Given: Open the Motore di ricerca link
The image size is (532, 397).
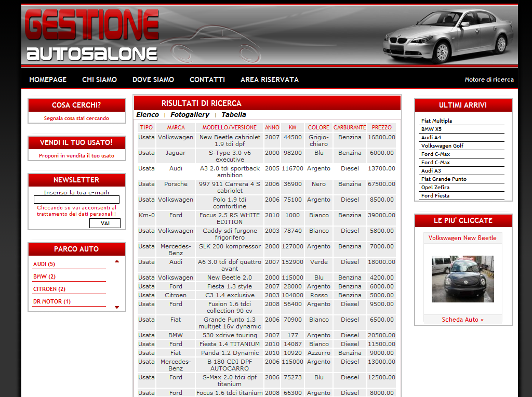Looking at the screenshot, I should 489,80.
